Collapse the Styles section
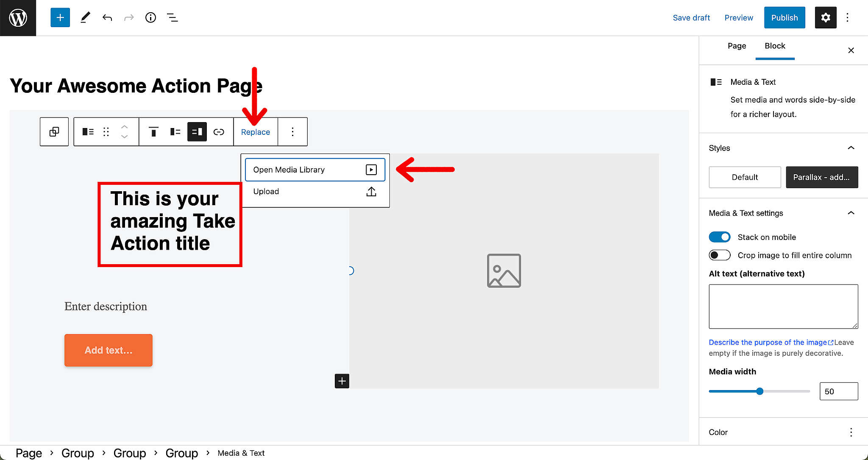The height and width of the screenshot is (460, 868). pos(851,148)
